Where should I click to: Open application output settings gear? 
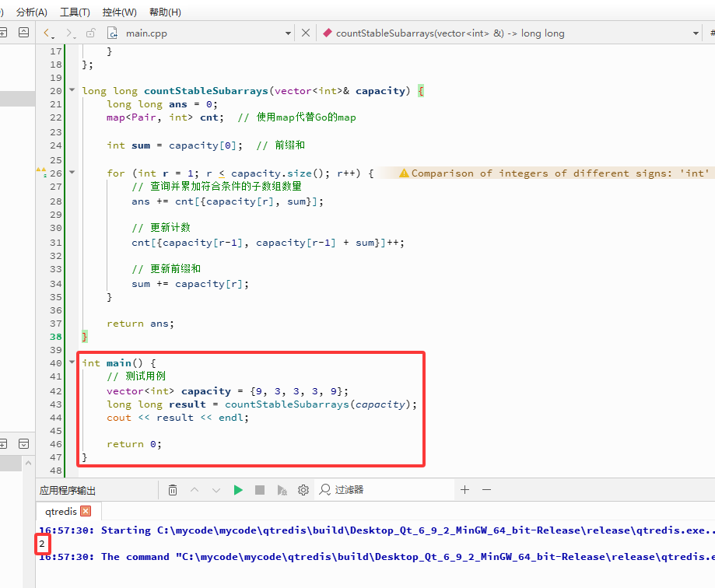pos(303,490)
